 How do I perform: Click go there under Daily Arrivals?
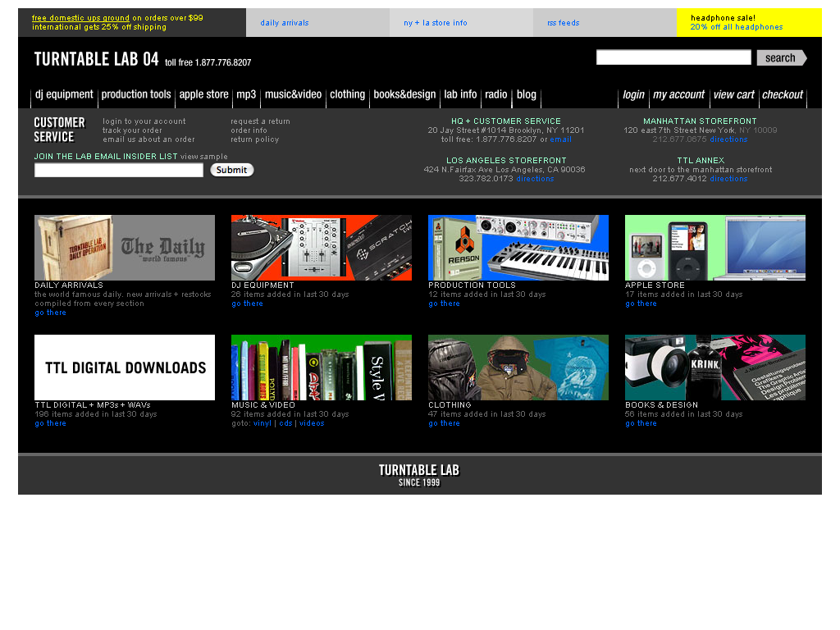pyautogui.click(x=50, y=313)
